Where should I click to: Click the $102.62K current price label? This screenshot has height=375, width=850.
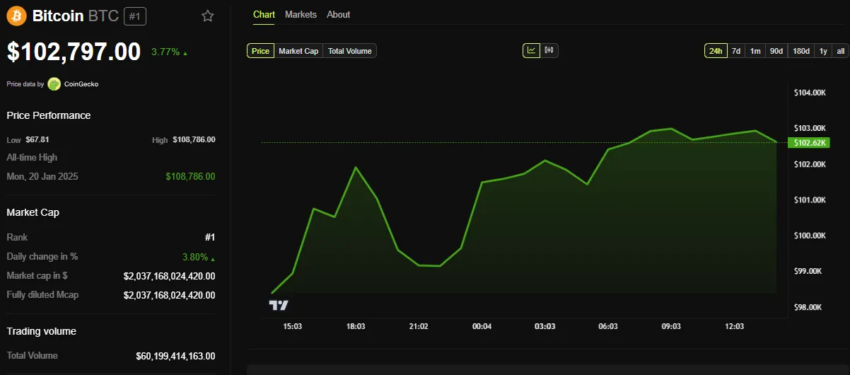[809, 143]
